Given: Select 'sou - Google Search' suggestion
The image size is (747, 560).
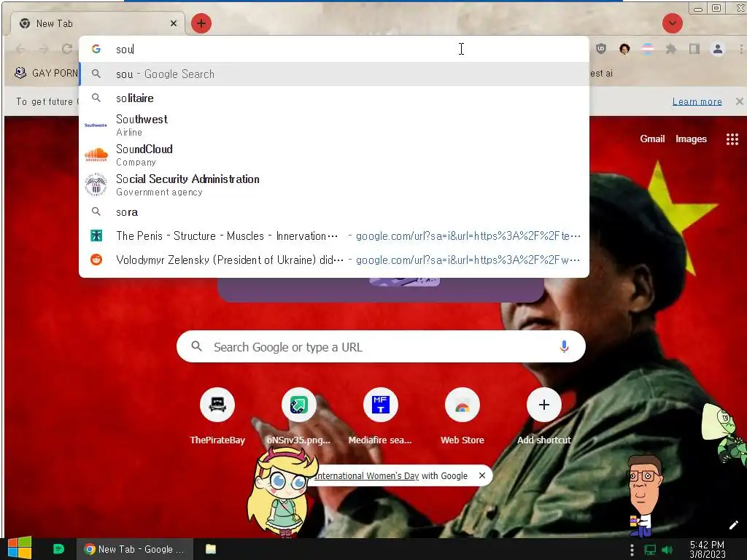Looking at the screenshot, I should (x=333, y=74).
